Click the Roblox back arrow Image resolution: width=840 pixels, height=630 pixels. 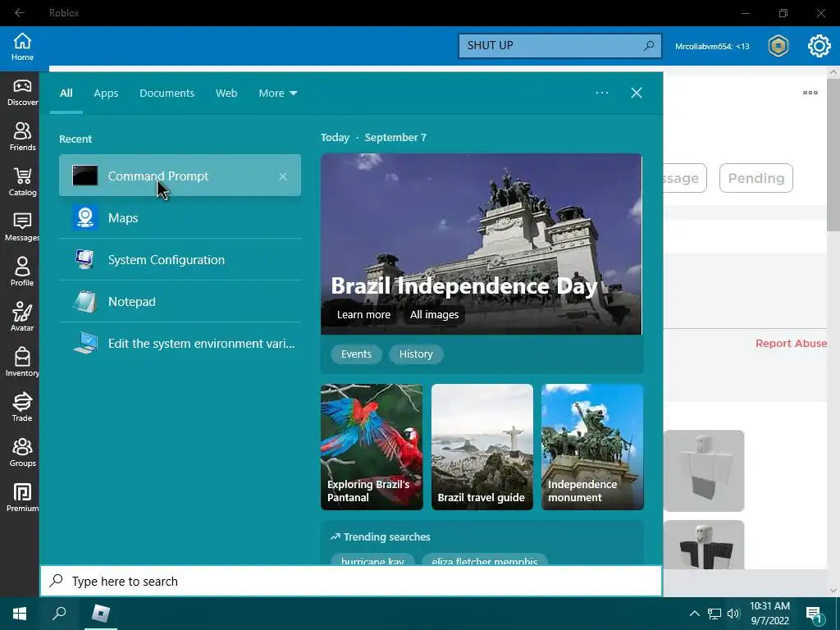click(x=20, y=13)
